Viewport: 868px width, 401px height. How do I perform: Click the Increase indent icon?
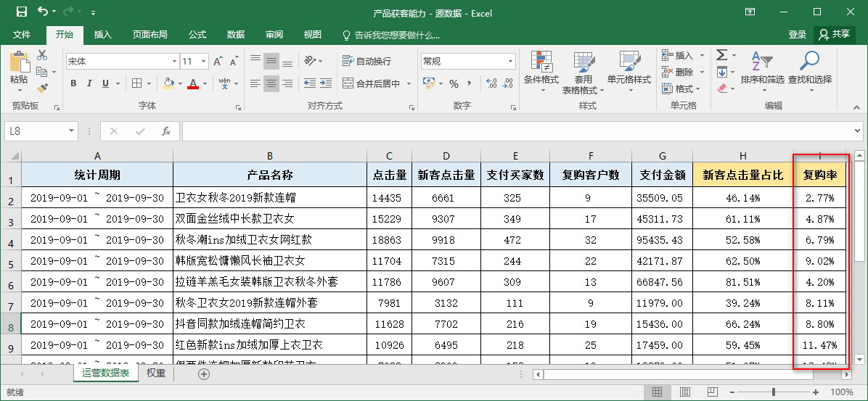pyautogui.click(x=325, y=83)
